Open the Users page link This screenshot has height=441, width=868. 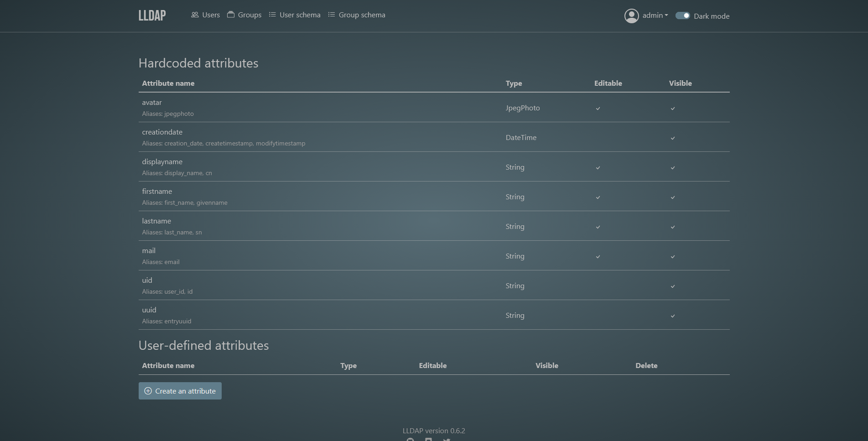coord(211,15)
